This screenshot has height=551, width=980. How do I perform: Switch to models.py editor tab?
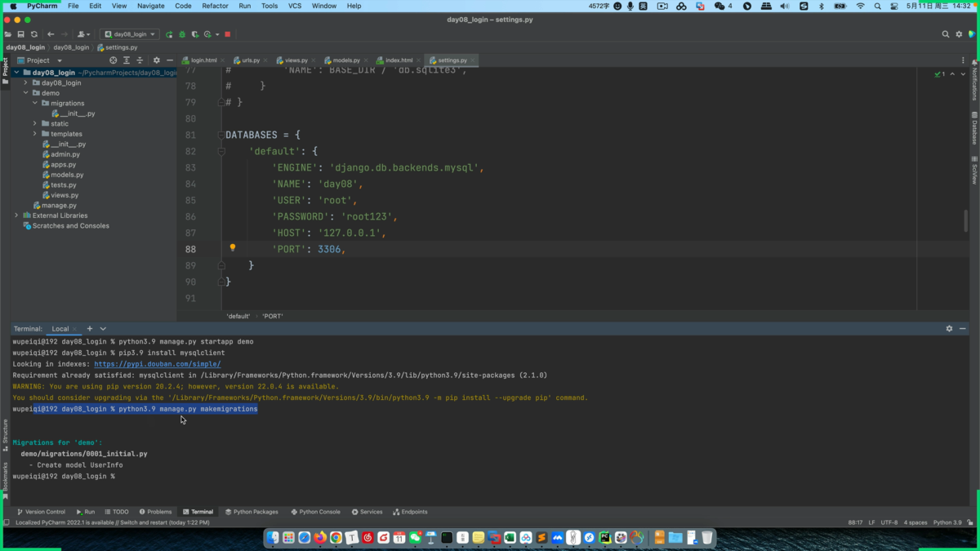345,60
